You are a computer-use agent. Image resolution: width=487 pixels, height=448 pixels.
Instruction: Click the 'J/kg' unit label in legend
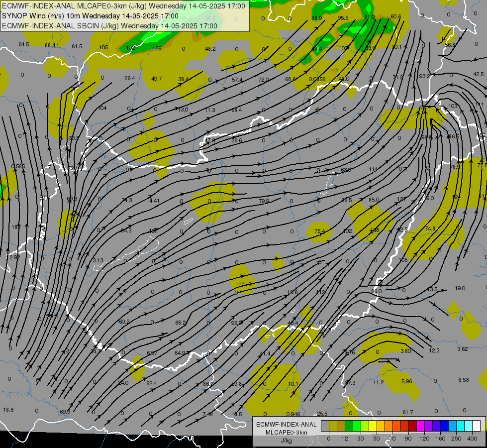click(287, 441)
